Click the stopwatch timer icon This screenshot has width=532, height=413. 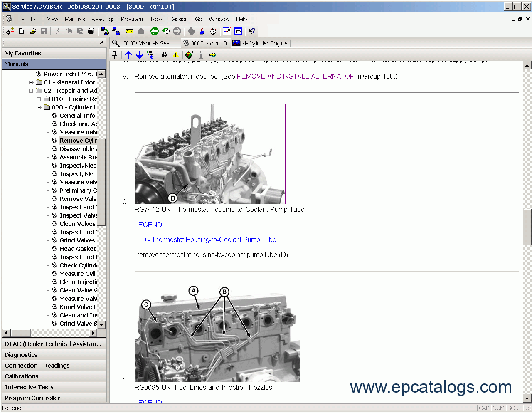(213, 31)
